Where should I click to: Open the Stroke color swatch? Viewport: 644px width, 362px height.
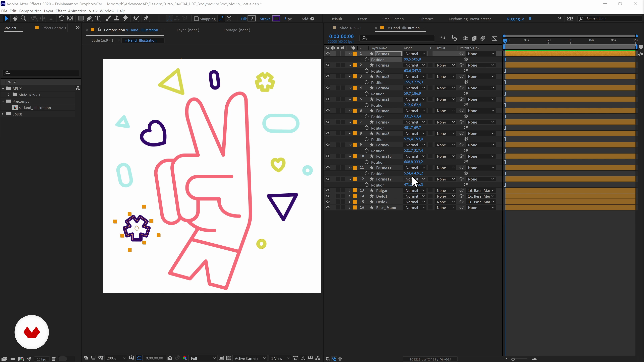[276, 19]
